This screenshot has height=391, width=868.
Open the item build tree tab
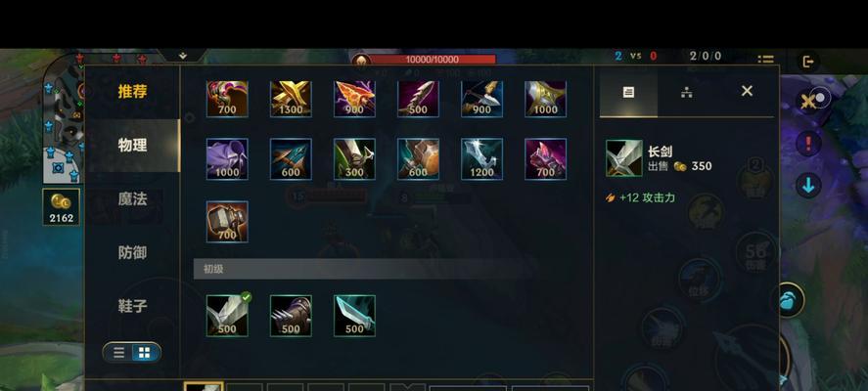pos(687,92)
